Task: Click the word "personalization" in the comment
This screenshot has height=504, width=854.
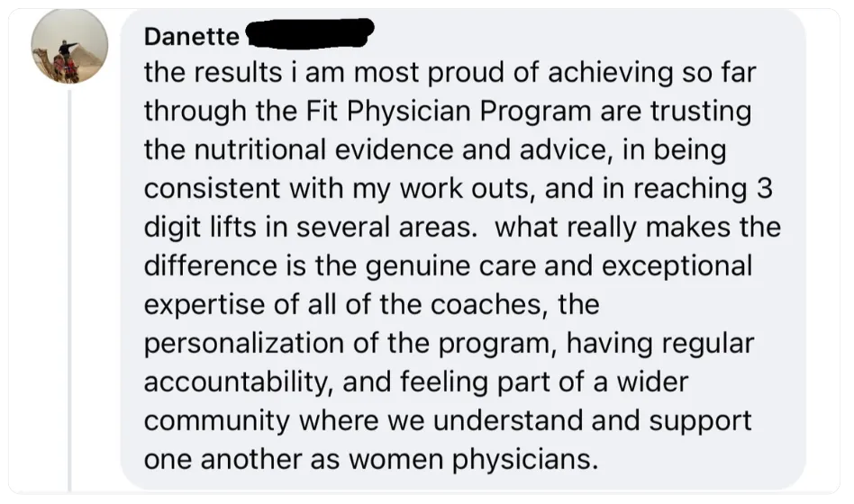Action: 243,344
